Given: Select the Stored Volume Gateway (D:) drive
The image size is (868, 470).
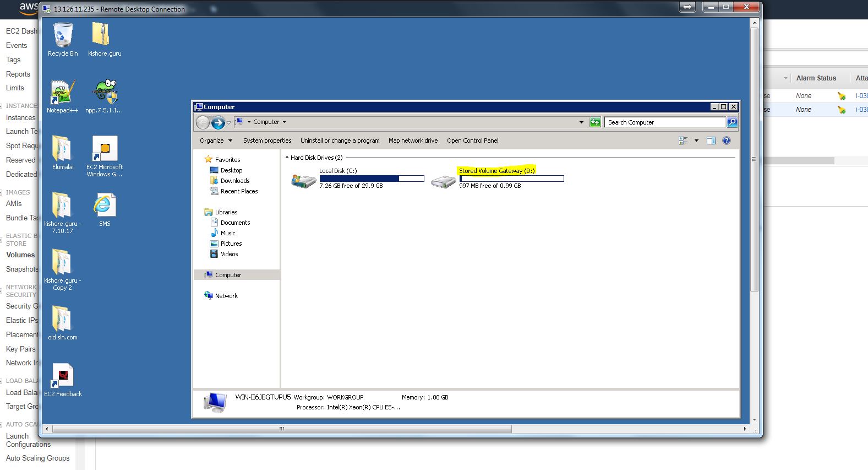Looking at the screenshot, I should click(x=496, y=171).
